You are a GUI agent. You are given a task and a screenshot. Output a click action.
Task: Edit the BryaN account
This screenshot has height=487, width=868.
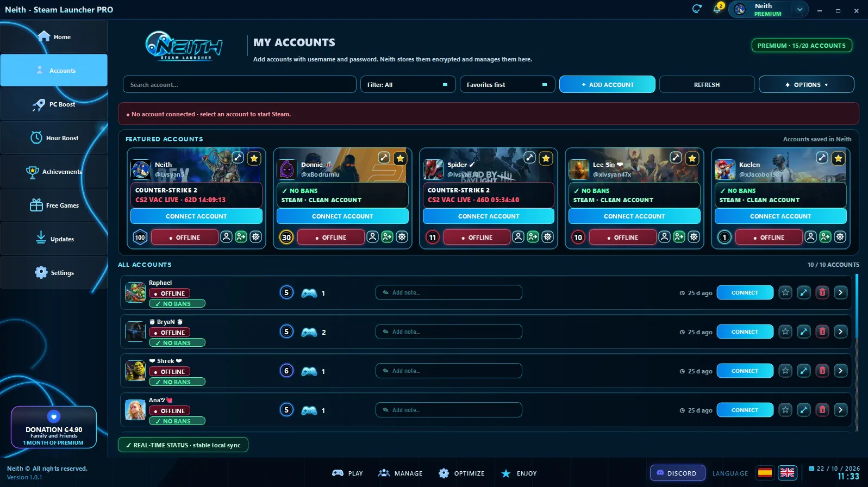(804, 332)
